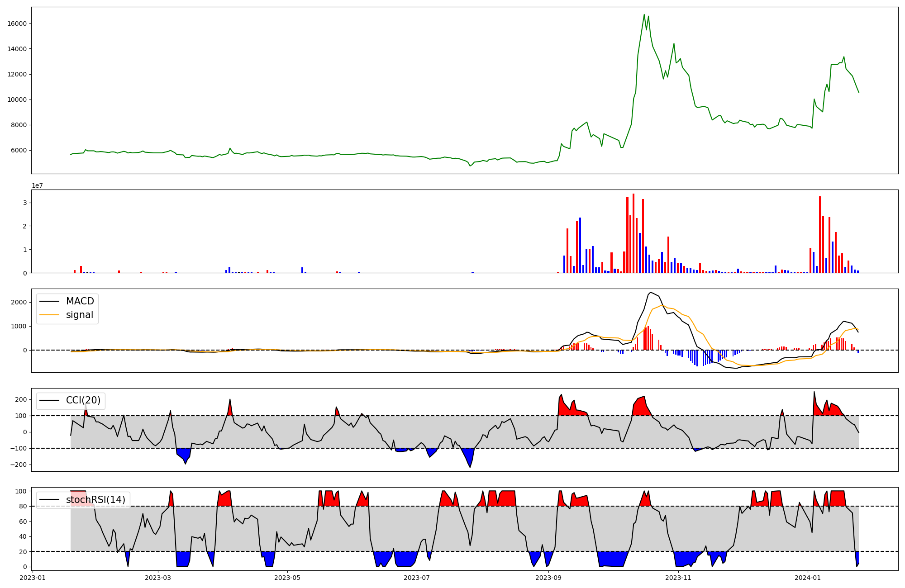Click the 2023-11 x-axis date label
The height and width of the screenshot is (588, 905).
point(679,577)
